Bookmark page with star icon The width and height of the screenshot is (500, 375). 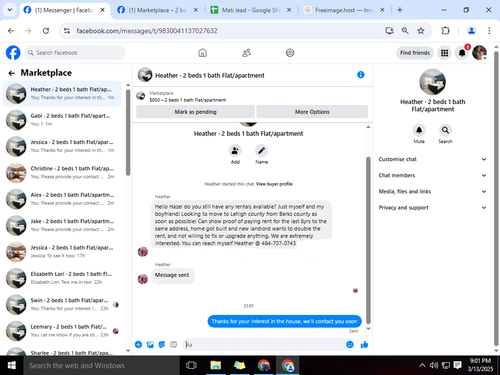421,31
